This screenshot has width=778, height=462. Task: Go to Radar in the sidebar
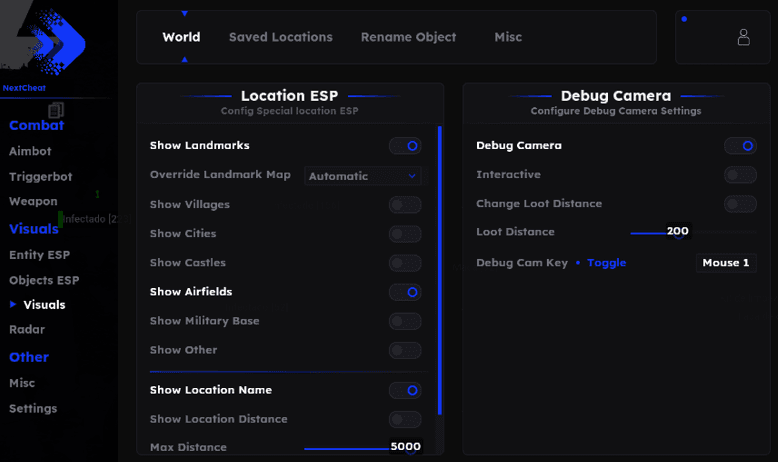pyautogui.click(x=27, y=329)
